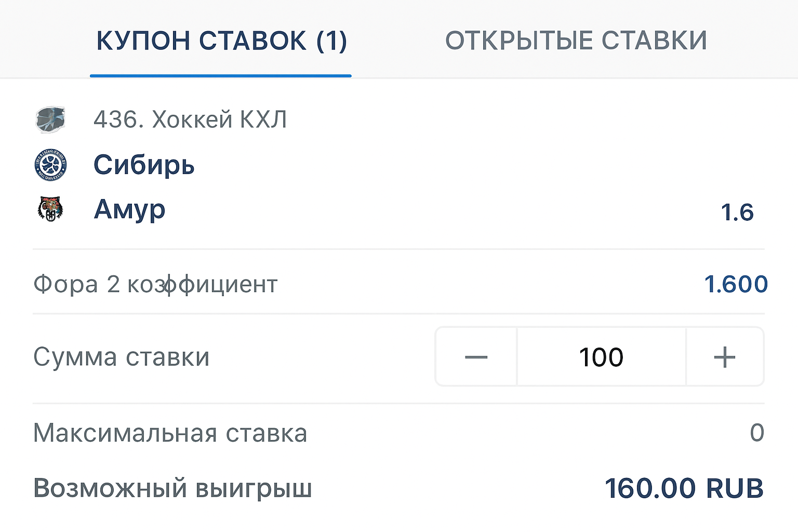The height and width of the screenshot is (532, 798).
Task: Click the 1.600 coefficient value
Action: (736, 284)
